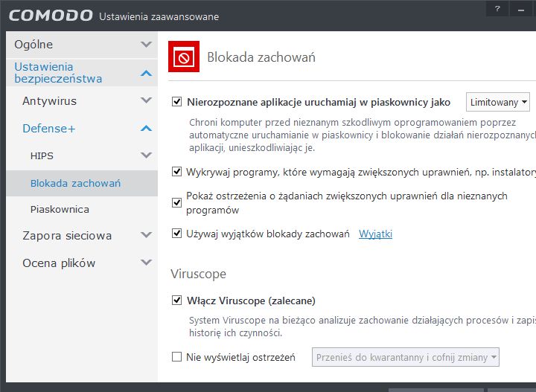The image size is (536, 392).
Task: Click the help question mark icon
Action: pyautogui.click(x=517, y=8)
